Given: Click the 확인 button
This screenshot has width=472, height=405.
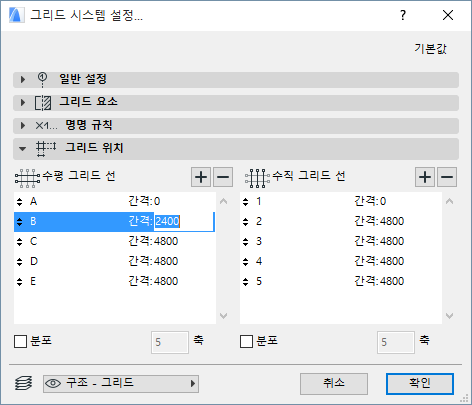Looking at the screenshot, I should point(420,384).
